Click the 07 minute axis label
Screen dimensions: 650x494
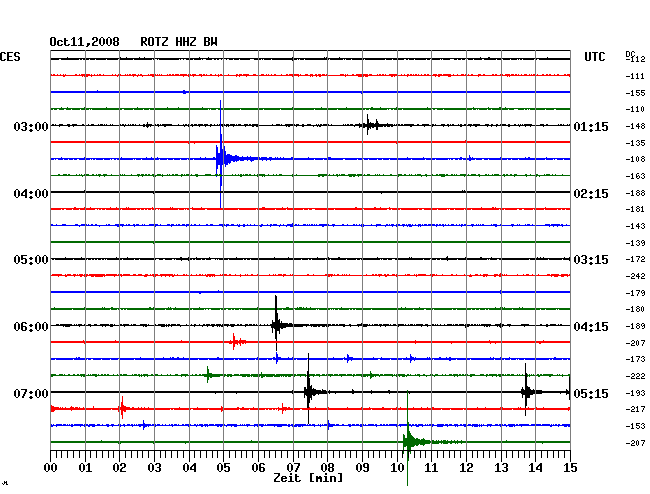click(x=293, y=468)
